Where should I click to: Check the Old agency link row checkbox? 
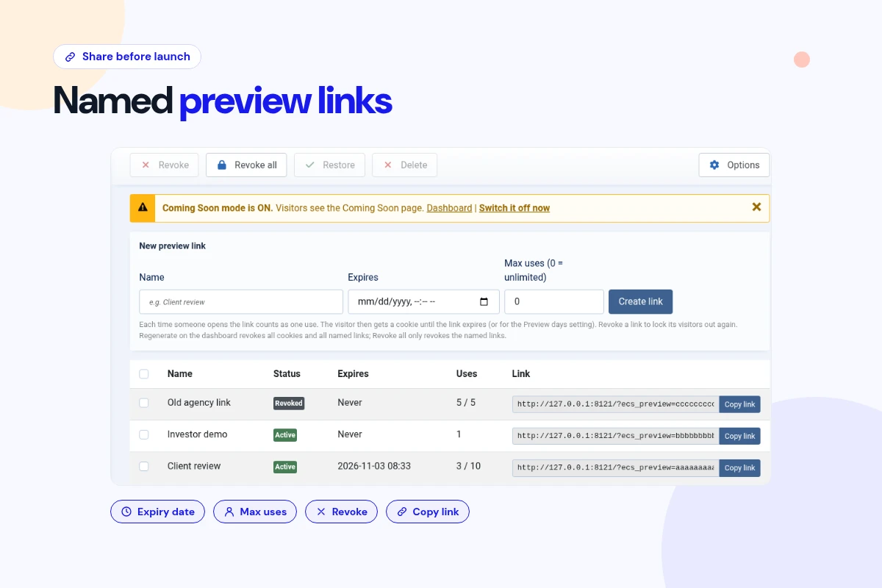(x=144, y=403)
